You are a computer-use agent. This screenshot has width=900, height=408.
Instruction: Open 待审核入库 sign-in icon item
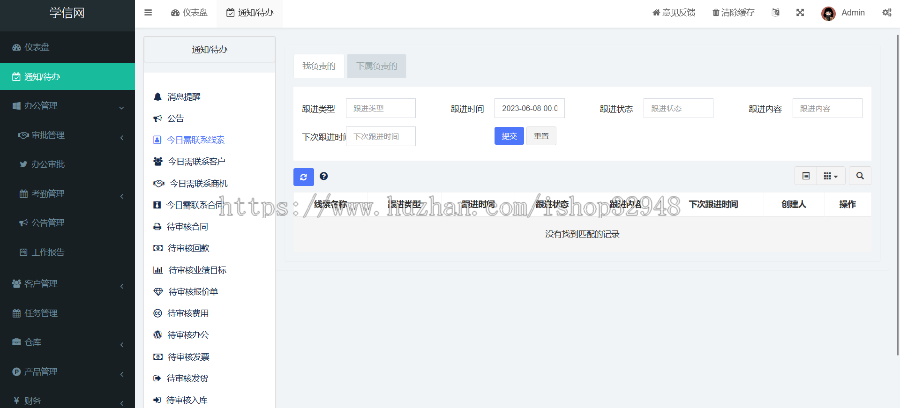coord(180,400)
